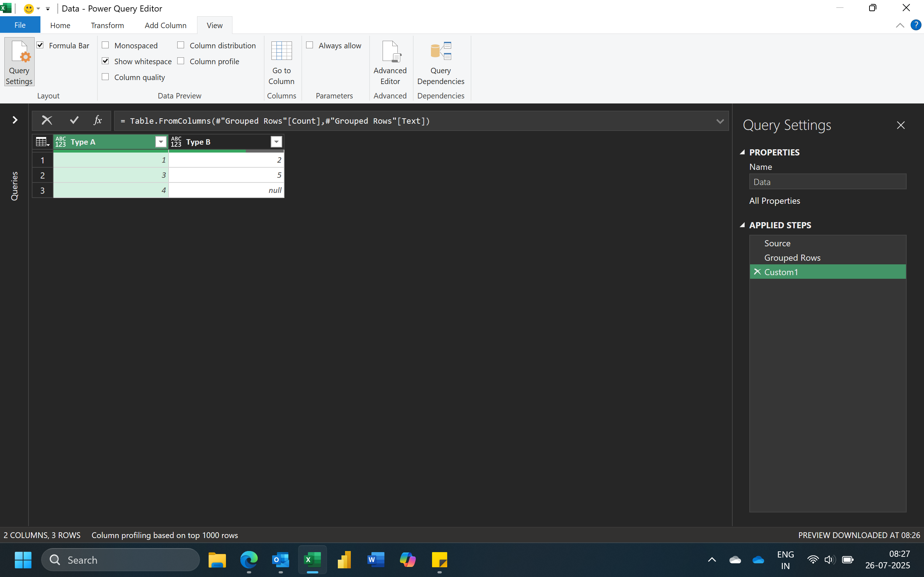Enable the Monospaced checkbox

(106, 45)
